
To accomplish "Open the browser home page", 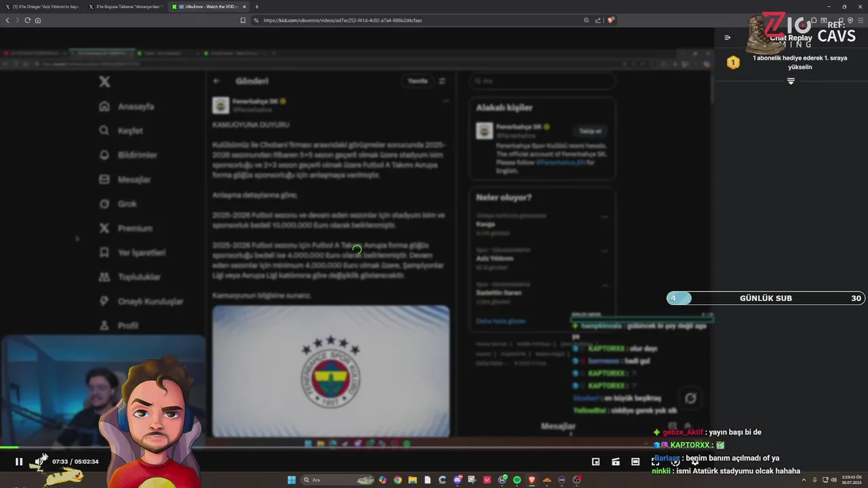I will 38,20.
